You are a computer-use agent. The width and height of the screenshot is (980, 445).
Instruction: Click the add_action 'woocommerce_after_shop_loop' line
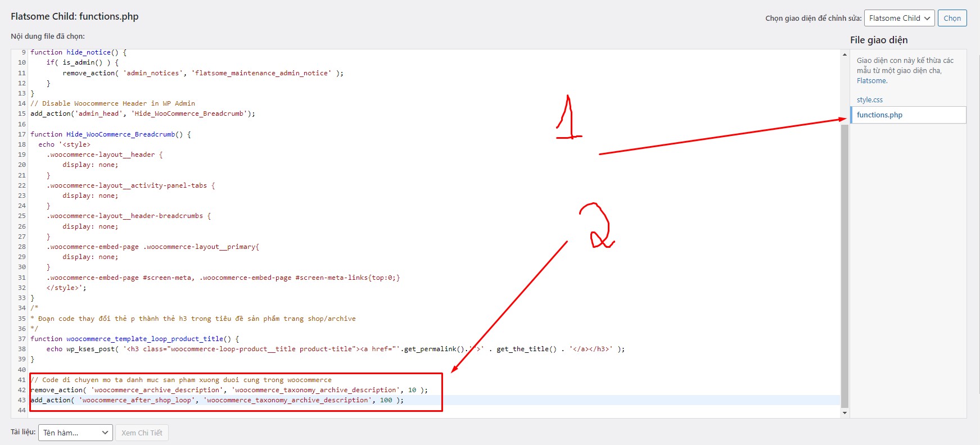[217, 400]
